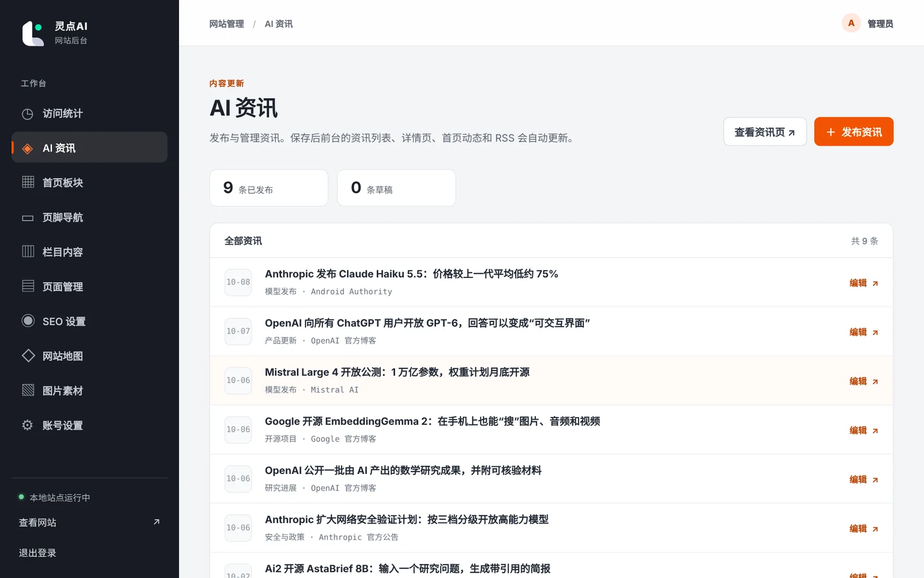Click 本地站点运行中 status text
924x578 pixels.
[60, 498]
